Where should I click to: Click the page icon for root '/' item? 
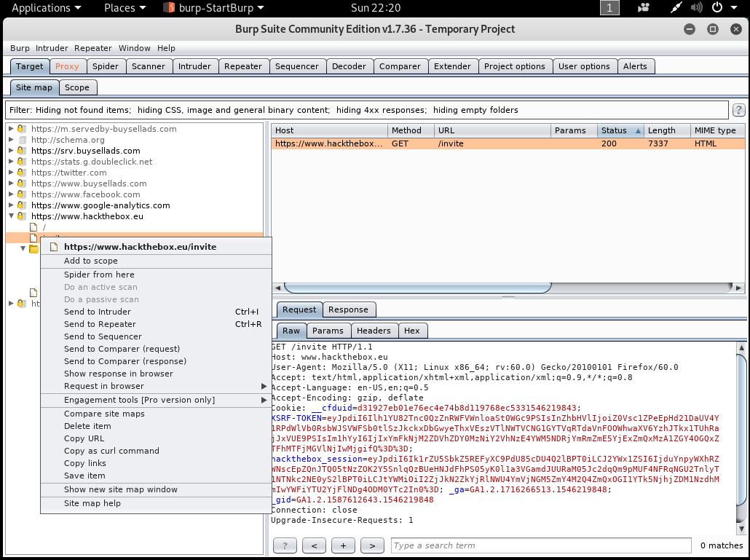33,227
